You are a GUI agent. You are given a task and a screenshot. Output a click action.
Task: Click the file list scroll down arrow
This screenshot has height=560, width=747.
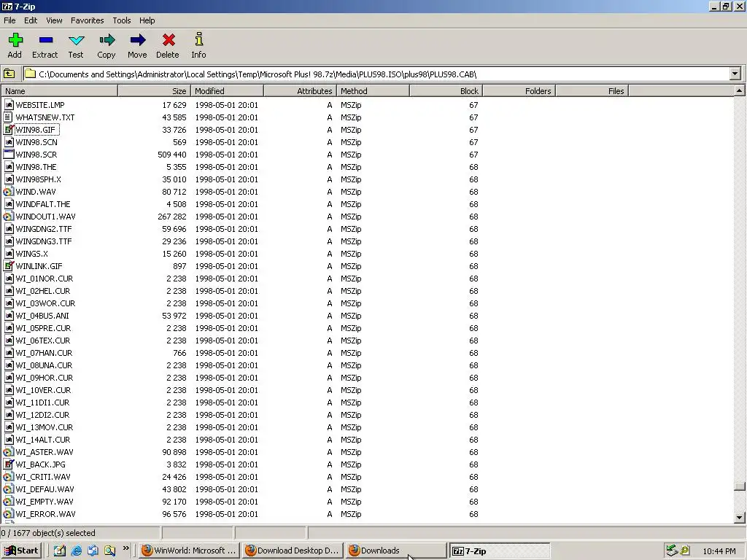coord(740,517)
